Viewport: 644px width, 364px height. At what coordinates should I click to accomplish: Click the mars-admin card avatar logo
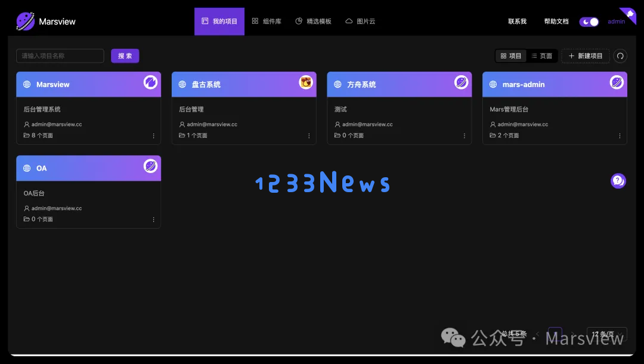click(x=617, y=82)
